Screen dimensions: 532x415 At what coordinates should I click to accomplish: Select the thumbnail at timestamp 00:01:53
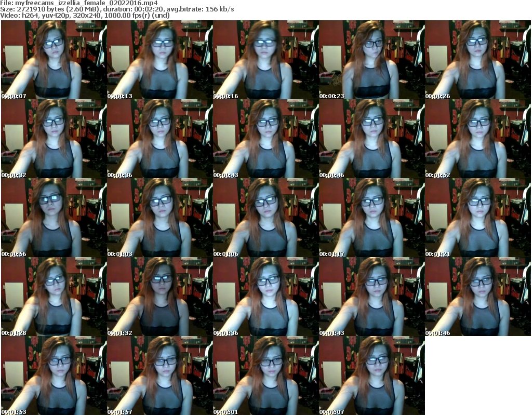[x=54, y=376]
